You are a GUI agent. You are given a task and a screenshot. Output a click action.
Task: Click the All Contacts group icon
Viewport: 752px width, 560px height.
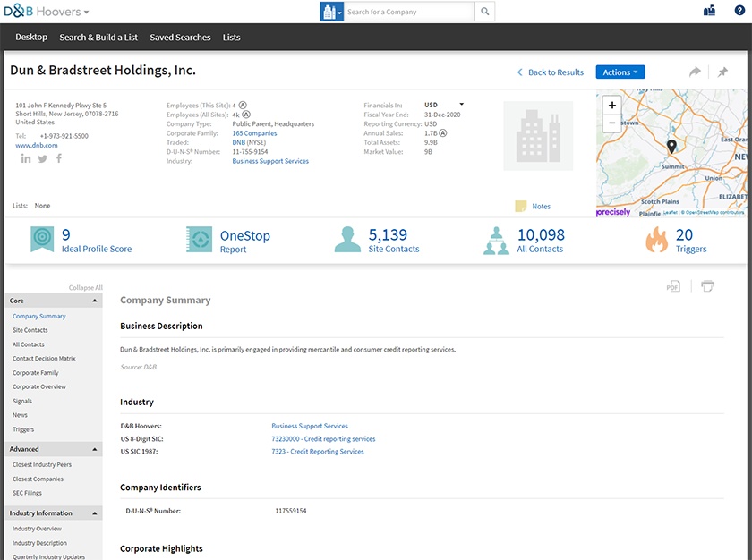pyautogui.click(x=496, y=241)
